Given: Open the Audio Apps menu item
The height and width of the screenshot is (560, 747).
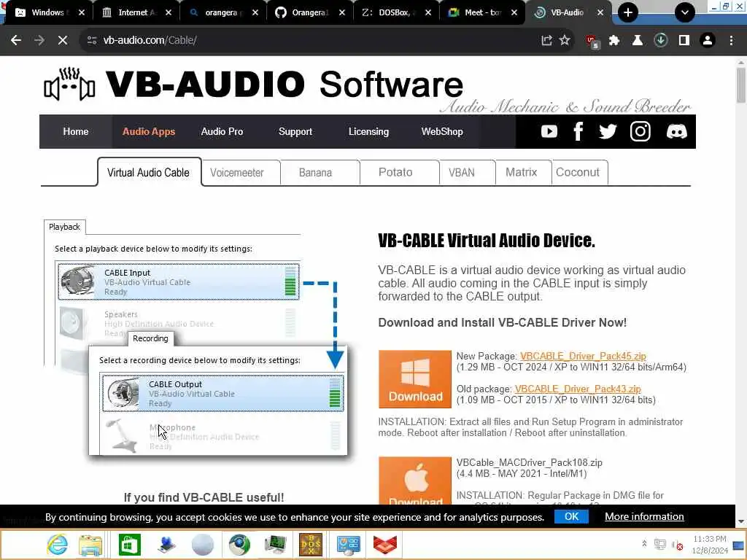Looking at the screenshot, I should coord(149,131).
